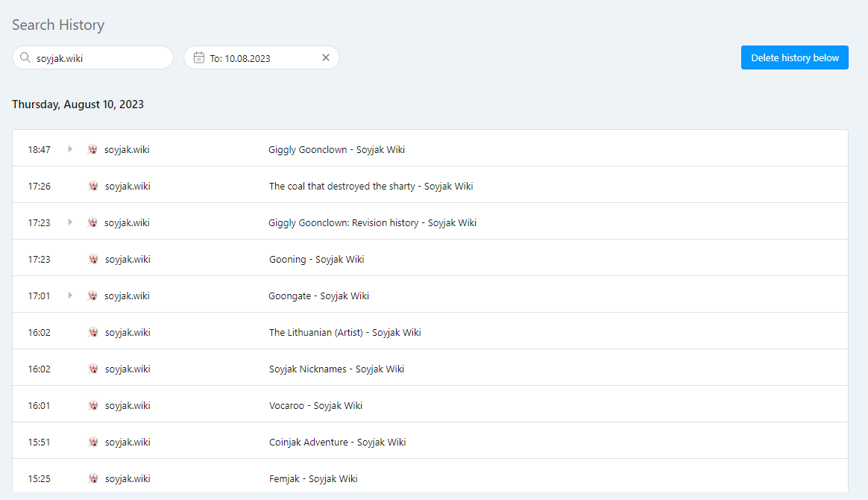Screen dimensions: 868x500
Task: Click favicon of The Lithuanian (Artist) entry
Action: (x=93, y=332)
